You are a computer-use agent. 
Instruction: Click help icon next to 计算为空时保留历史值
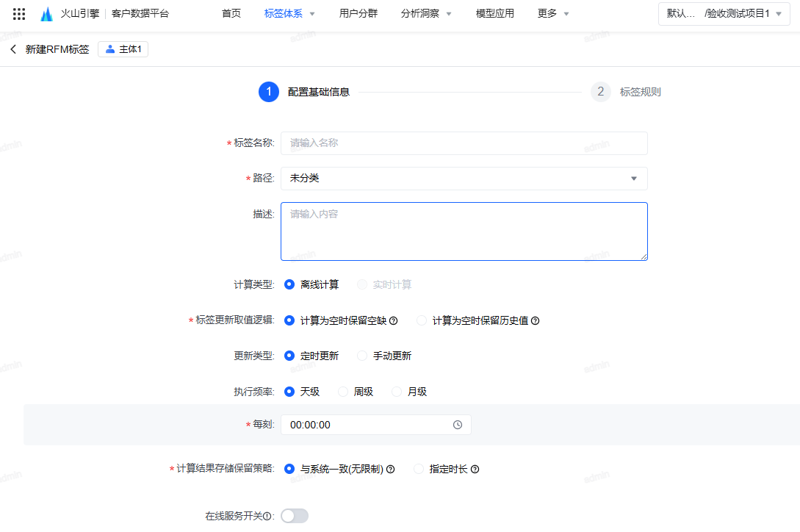(535, 320)
